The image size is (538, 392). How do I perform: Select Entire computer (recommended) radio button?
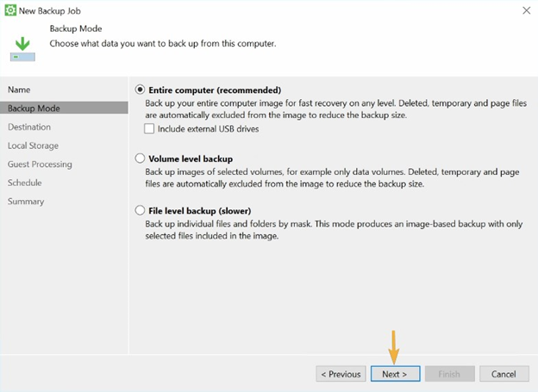pyautogui.click(x=140, y=90)
